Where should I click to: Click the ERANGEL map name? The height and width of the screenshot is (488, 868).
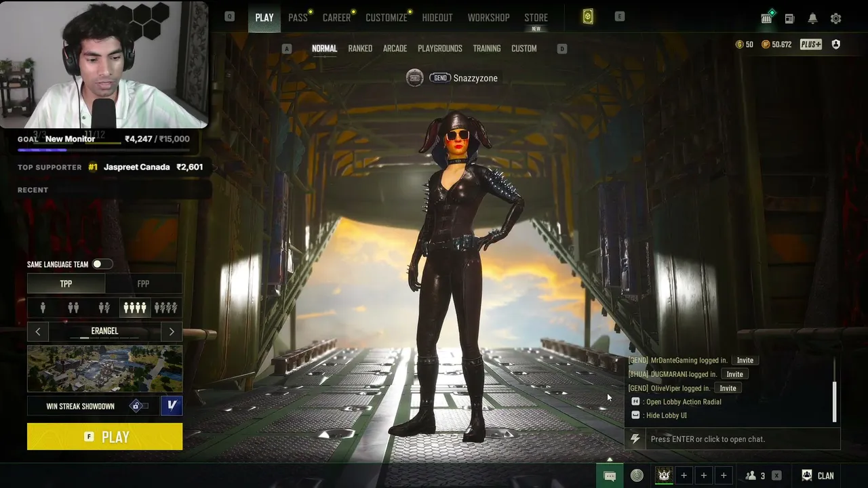pos(104,331)
